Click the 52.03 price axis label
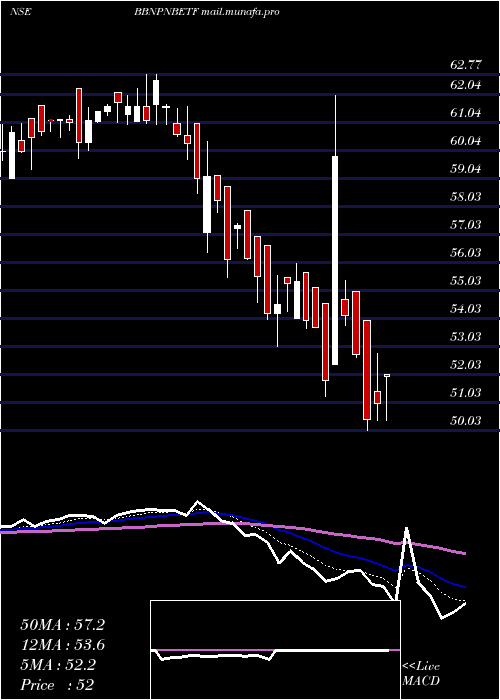This screenshot has height=700, width=500. 466,364
